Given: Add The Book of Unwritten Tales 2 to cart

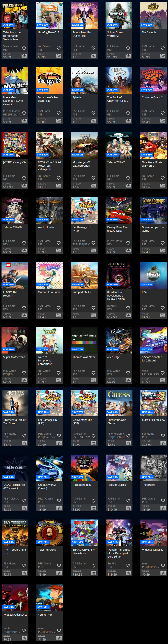Looking at the screenshot, I should click(128, 121).
